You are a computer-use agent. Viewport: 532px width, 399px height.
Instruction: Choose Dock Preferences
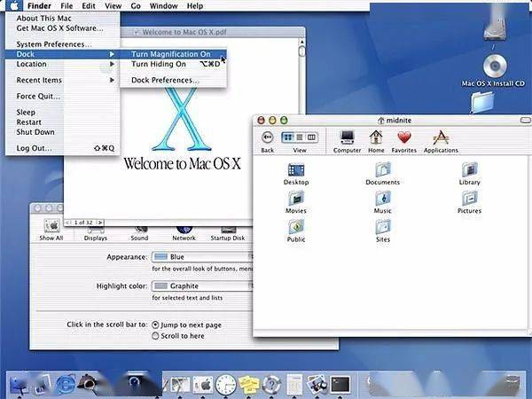[173, 80]
